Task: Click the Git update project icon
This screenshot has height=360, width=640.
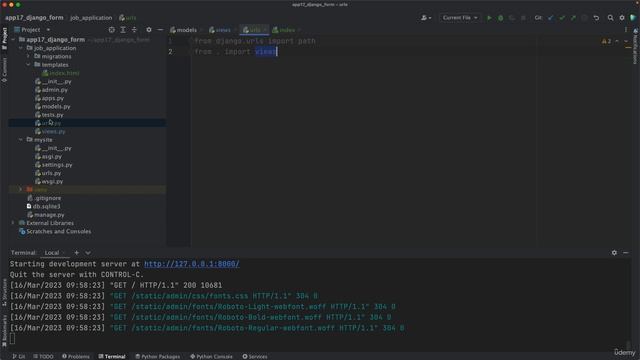Action: (551, 18)
